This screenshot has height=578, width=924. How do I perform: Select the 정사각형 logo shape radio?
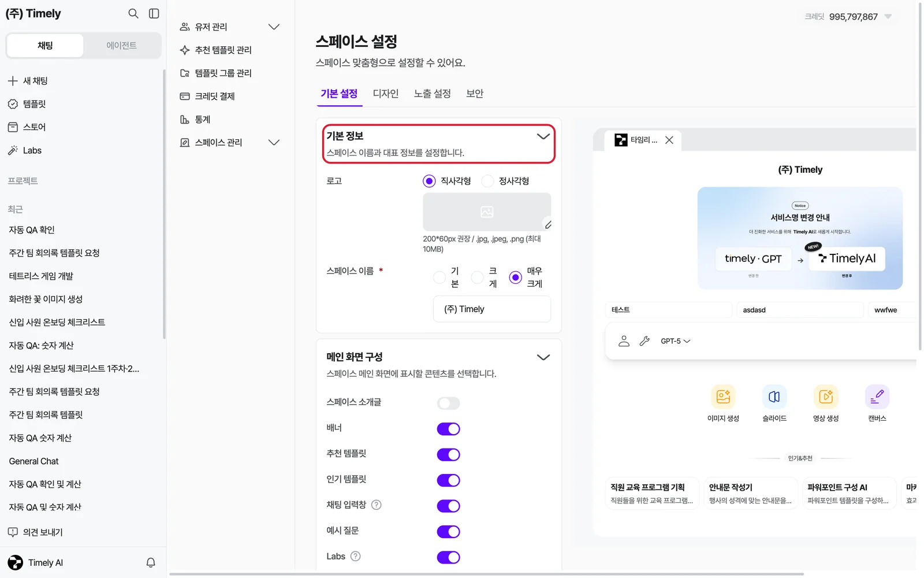click(x=487, y=181)
